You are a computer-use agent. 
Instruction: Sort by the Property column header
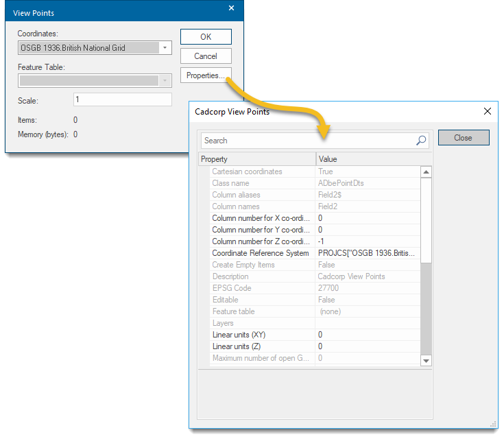pos(257,159)
